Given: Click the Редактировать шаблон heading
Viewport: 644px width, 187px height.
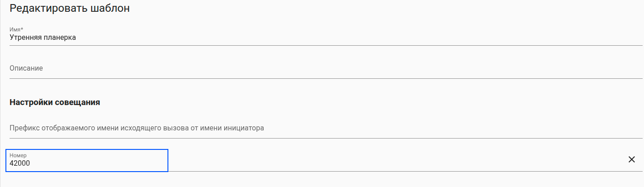Looking at the screenshot, I should click(69, 8).
